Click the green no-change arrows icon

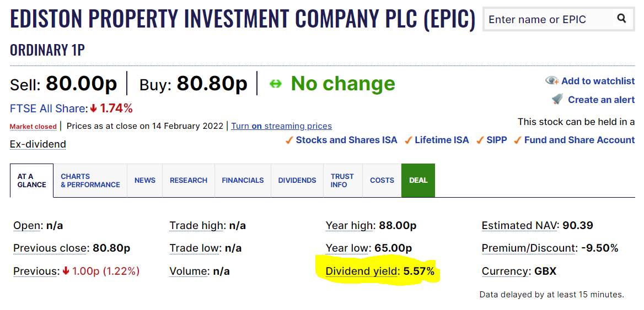point(276,84)
